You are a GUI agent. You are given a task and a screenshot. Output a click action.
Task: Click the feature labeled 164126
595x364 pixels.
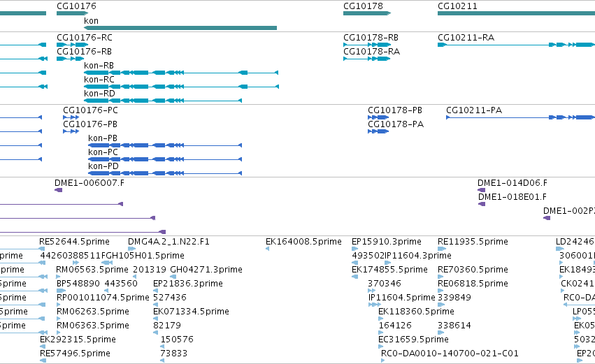coord(395,326)
